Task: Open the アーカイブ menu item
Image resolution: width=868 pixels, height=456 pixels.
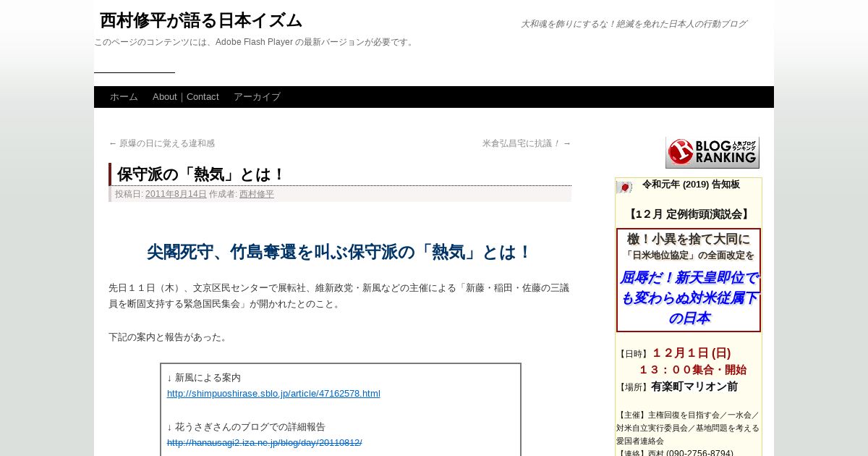Action: click(257, 97)
